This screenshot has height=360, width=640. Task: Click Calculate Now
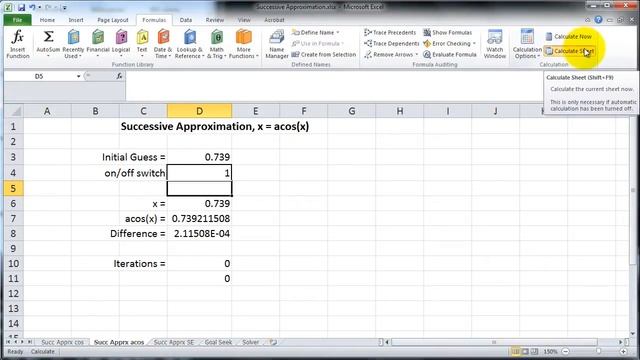[x=569, y=36]
